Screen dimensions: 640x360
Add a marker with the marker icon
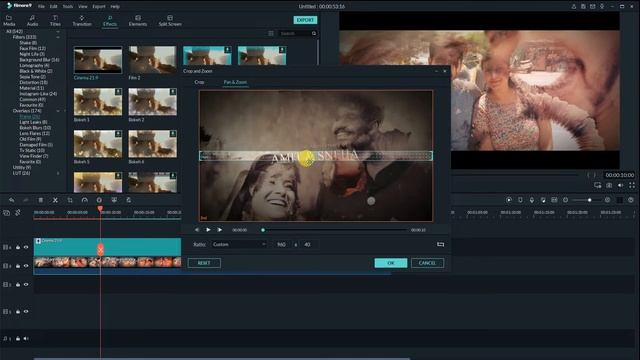coord(520,200)
